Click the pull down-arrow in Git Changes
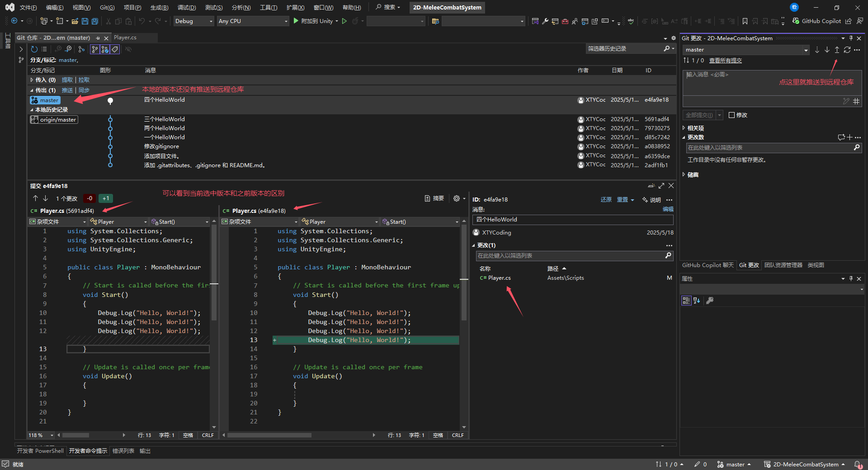Screen dimensions: 868x470 pyautogui.click(x=827, y=50)
